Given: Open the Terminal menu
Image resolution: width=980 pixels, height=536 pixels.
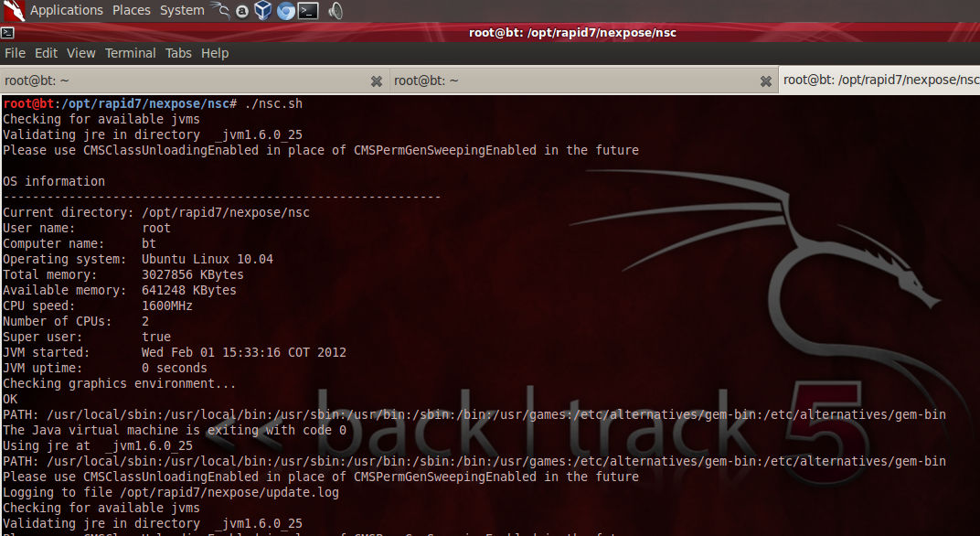Looking at the screenshot, I should point(130,53).
